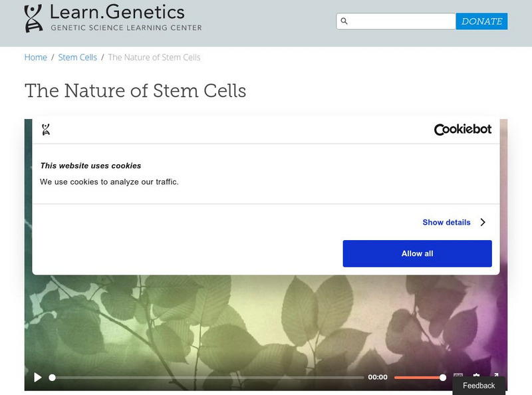The image size is (532, 395).
Task: Click the current page breadcrumb, Nature of Stem Cells
Action: [154, 57]
